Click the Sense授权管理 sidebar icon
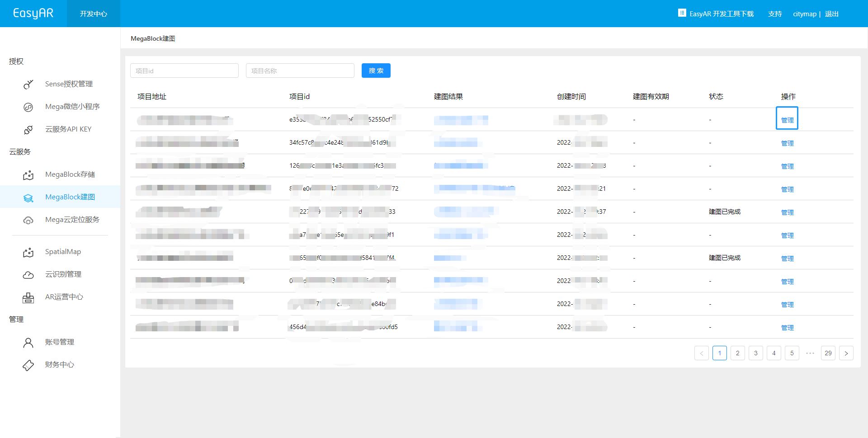Image resolution: width=868 pixels, height=438 pixels. pos(28,85)
